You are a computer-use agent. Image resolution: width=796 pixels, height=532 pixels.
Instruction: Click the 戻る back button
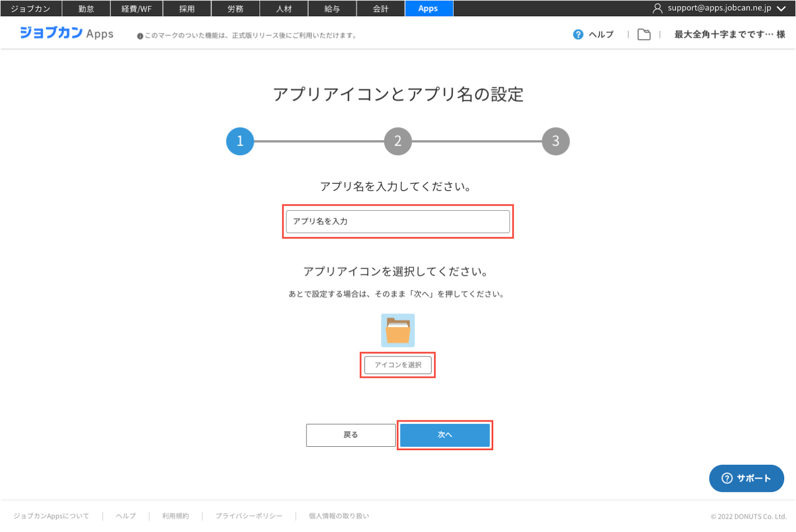point(351,435)
